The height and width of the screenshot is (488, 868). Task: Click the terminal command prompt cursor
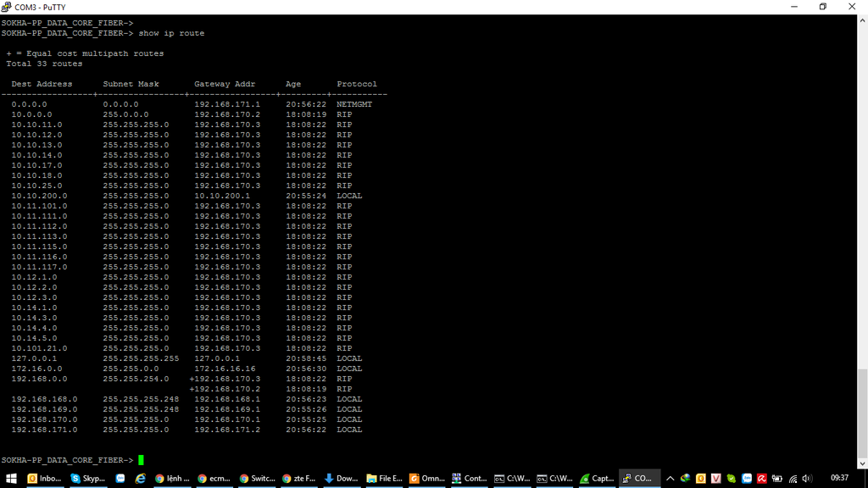point(141,460)
